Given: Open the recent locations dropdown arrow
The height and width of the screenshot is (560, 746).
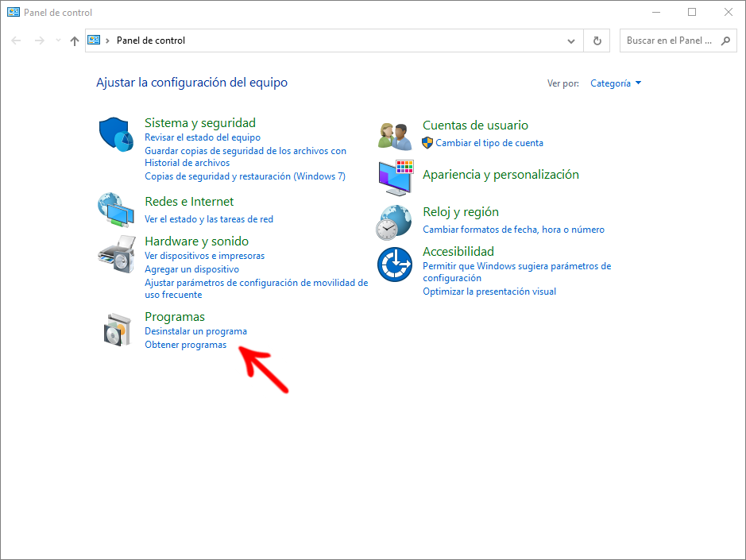Looking at the screenshot, I should pyautogui.click(x=58, y=41).
